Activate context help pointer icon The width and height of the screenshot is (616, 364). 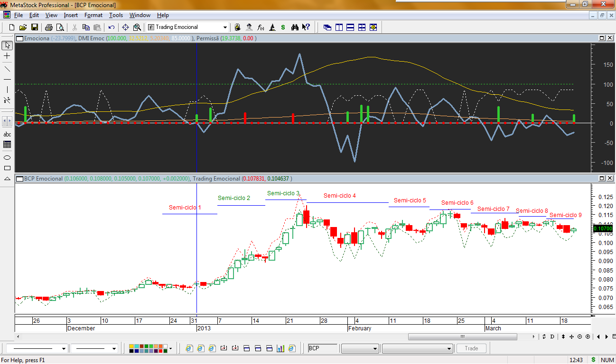click(x=306, y=27)
